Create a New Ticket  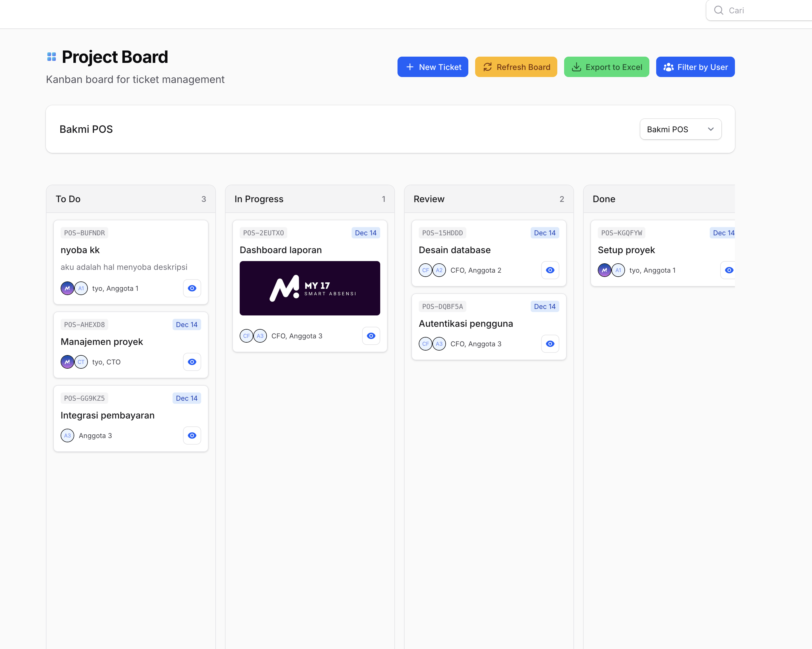(432, 67)
